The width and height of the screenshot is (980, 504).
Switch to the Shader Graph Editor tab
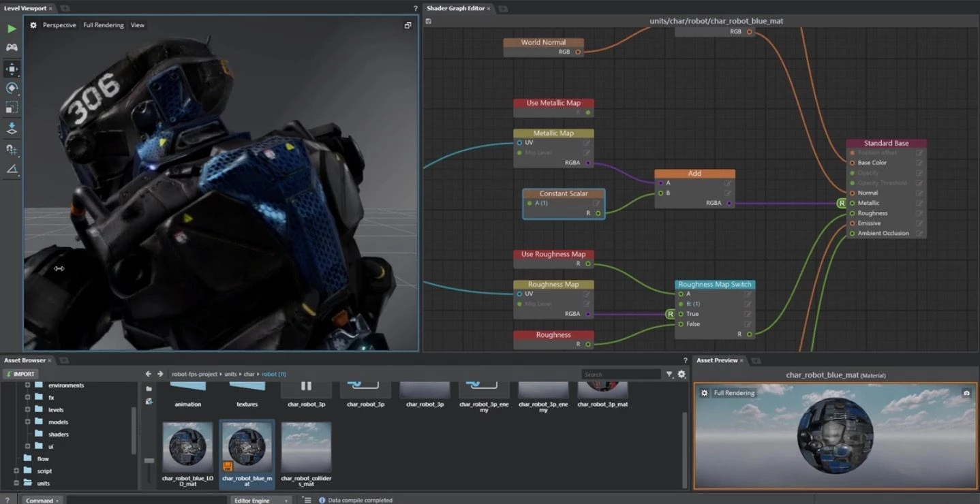[x=455, y=8]
